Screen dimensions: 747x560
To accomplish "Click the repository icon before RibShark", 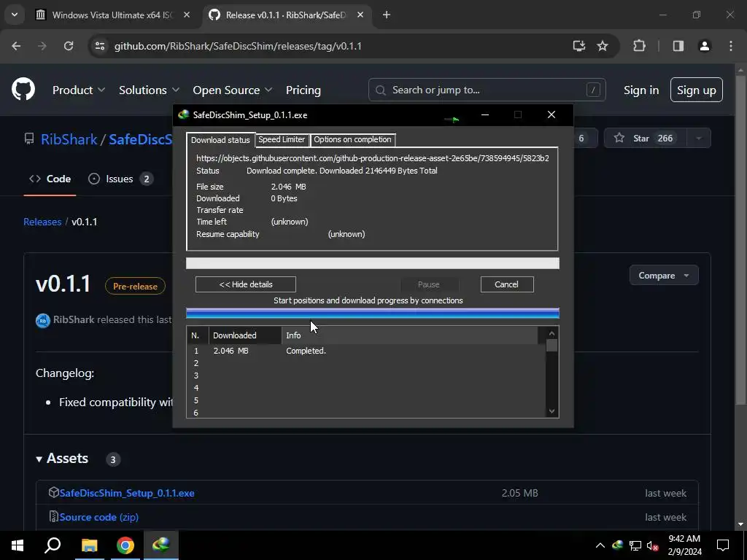I will pyautogui.click(x=29, y=139).
